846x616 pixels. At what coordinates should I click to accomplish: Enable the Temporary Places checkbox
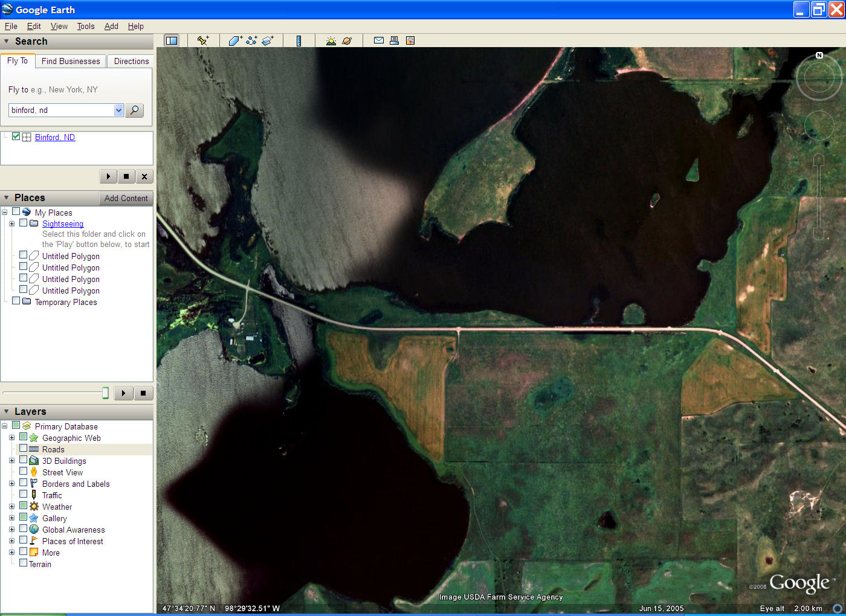tap(16, 301)
